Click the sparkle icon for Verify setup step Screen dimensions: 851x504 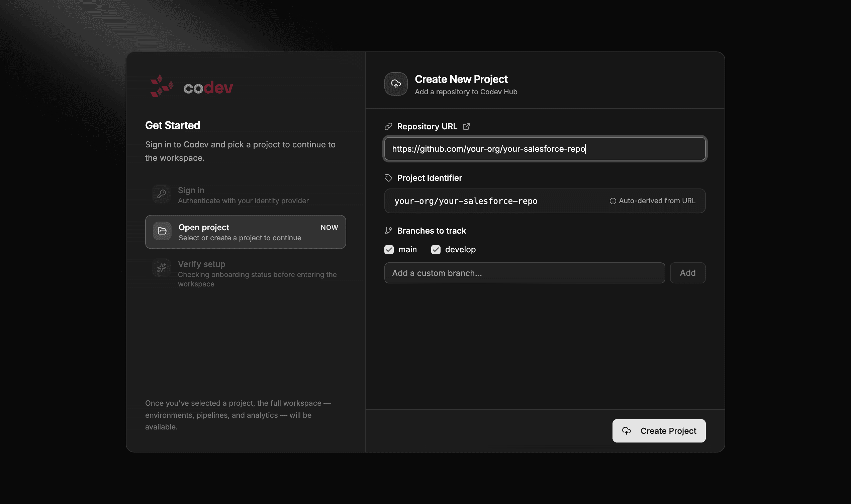(x=162, y=268)
